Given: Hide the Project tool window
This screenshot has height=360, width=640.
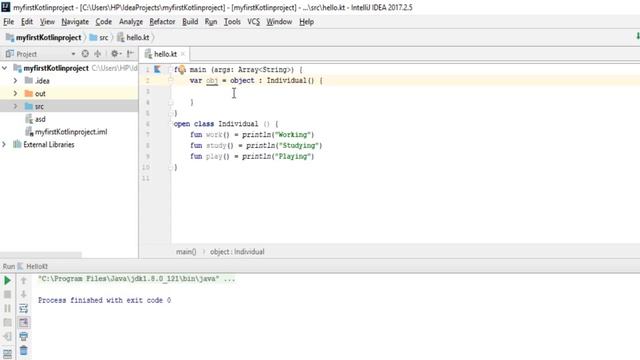Looking at the screenshot, I should click(x=130, y=53).
